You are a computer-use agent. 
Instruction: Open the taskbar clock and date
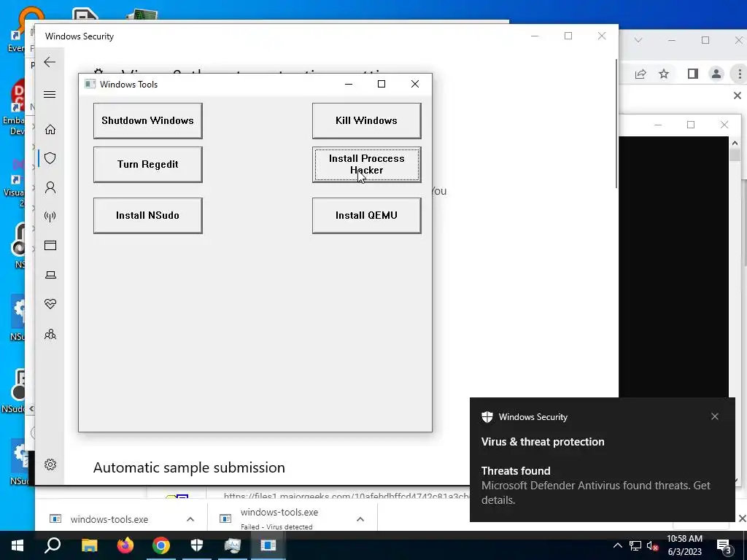tap(684, 545)
